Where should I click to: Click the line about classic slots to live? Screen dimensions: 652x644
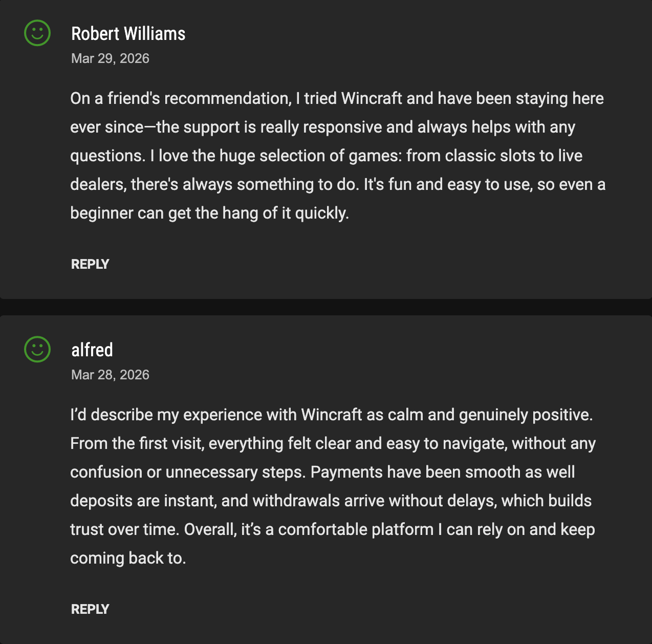[327, 156]
